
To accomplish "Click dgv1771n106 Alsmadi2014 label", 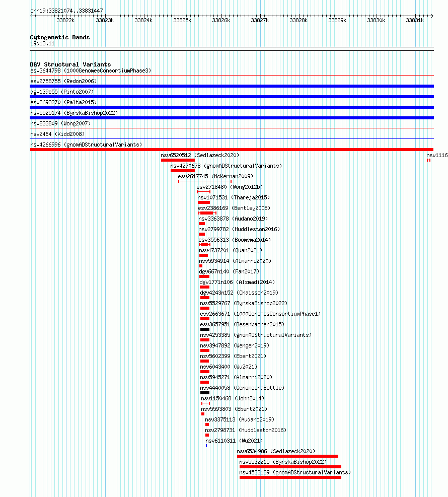I will [237, 282].
